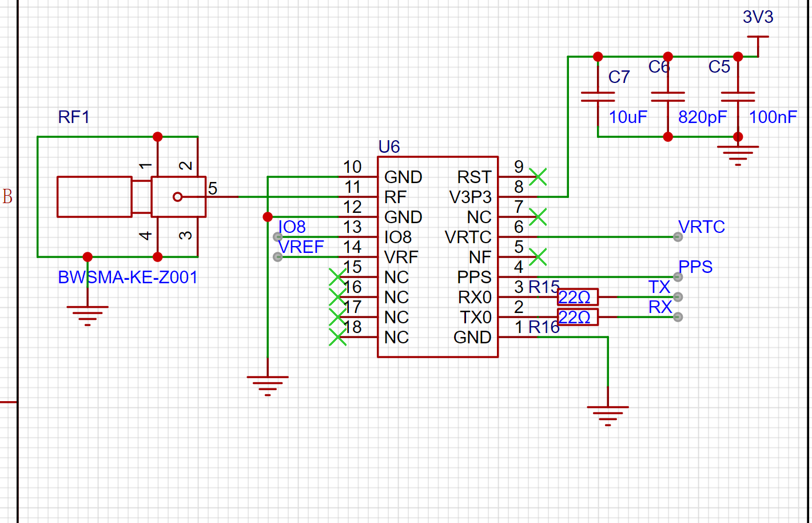Select capacitor C7 10uF symbol
Screen dimensions: 812x523
click(x=598, y=97)
